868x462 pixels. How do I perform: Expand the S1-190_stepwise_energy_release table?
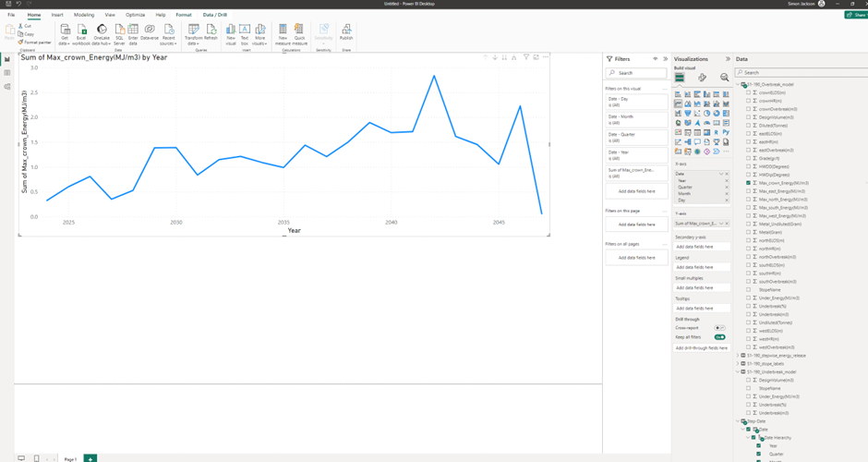coord(739,356)
